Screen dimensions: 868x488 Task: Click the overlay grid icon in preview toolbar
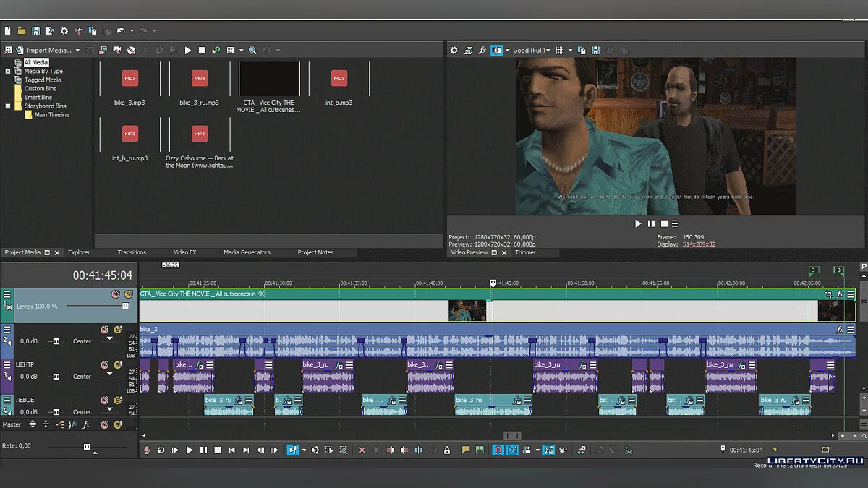coord(558,51)
